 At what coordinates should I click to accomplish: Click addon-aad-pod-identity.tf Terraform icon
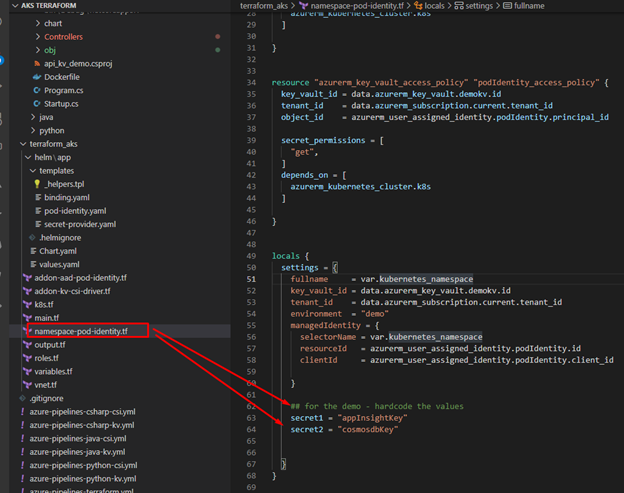27,278
